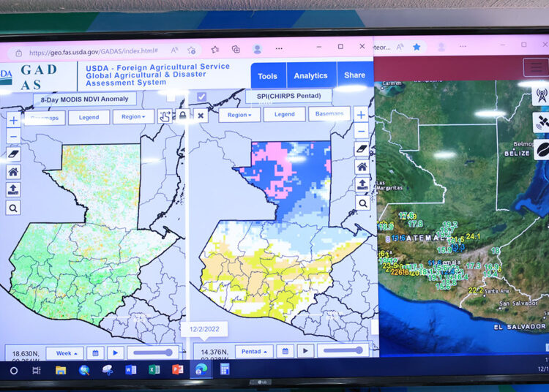Toggle the swipe touch mode icon

(165, 116)
